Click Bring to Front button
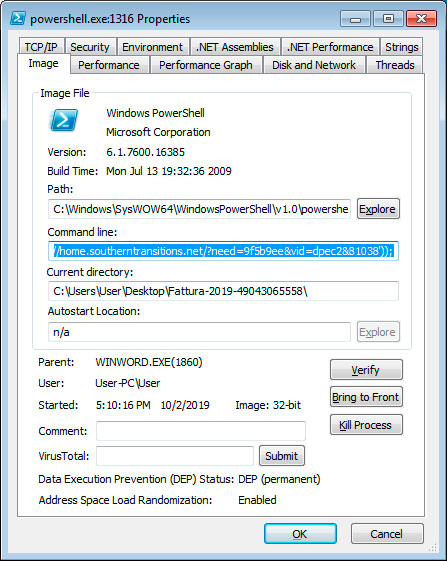This screenshot has width=447, height=561. point(366,397)
